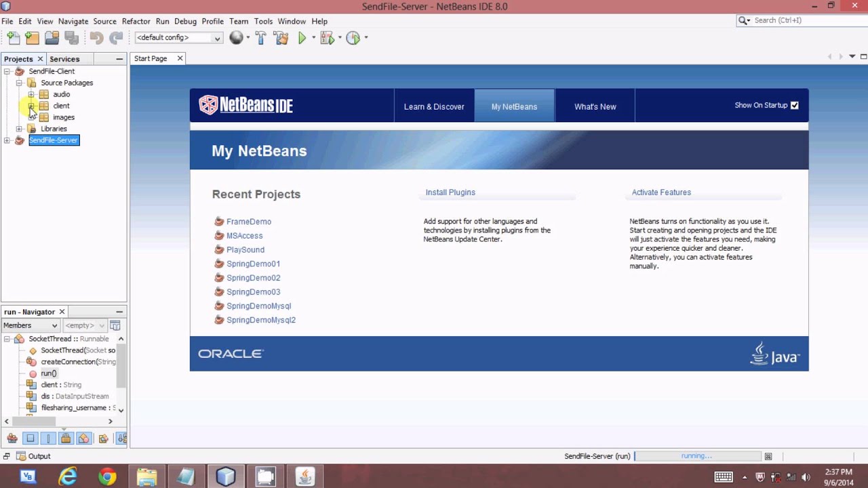Click the New Project toolbar icon
This screenshot has height=488, width=868.
tap(32, 38)
